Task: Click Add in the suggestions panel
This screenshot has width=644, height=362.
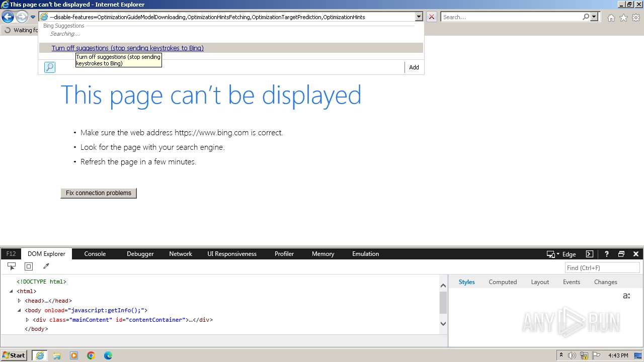Action: click(x=414, y=67)
